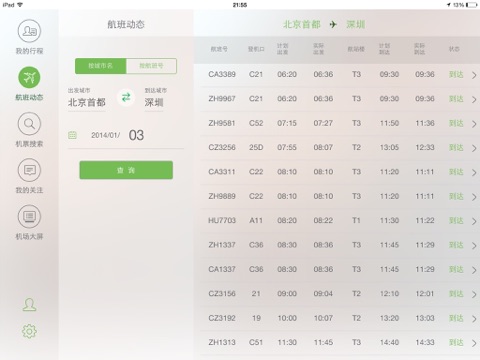480x360 pixels.
Task: Choose departure city 北京首都
Action: coord(87,102)
